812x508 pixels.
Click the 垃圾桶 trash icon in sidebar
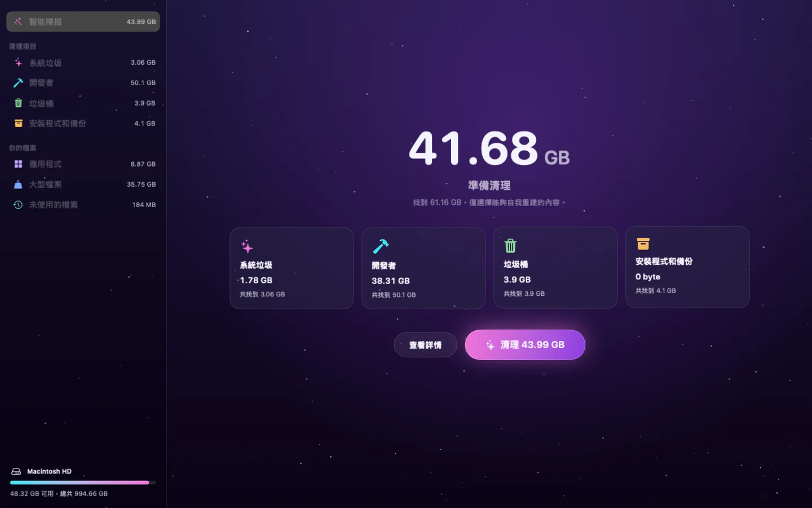pyautogui.click(x=18, y=103)
